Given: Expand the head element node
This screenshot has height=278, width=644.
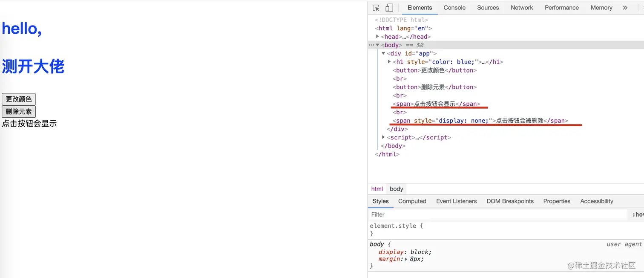Looking at the screenshot, I should [x=377, y=37].
